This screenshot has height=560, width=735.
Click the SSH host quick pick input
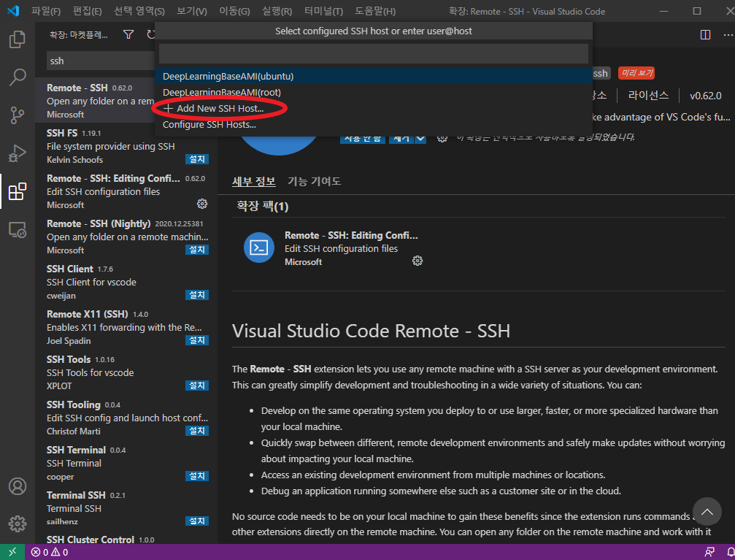tap(373, 53)
